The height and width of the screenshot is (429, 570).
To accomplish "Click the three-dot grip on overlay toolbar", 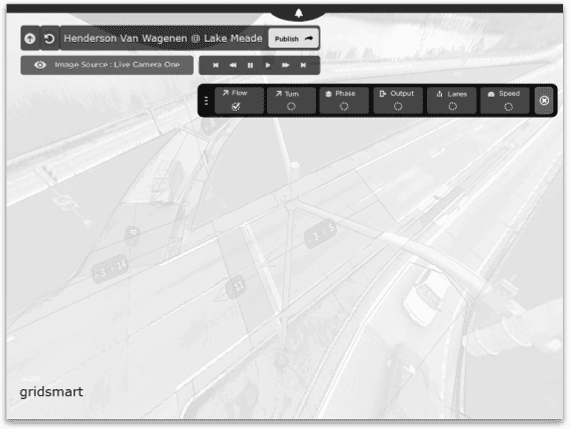I will [206, 101].
